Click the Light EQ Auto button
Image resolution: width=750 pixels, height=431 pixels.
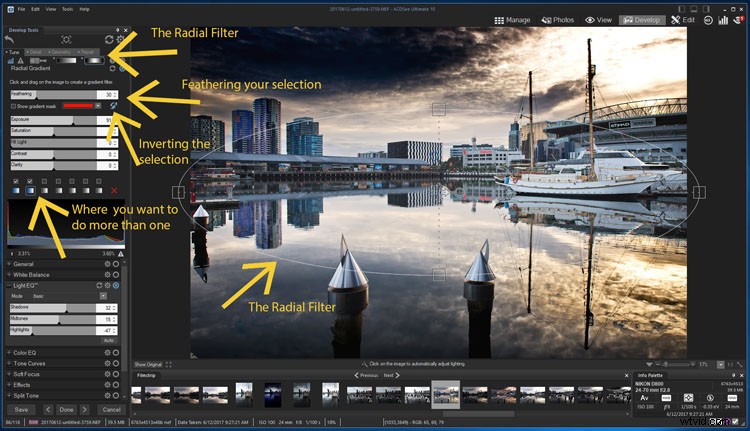(x=109, y=340)
